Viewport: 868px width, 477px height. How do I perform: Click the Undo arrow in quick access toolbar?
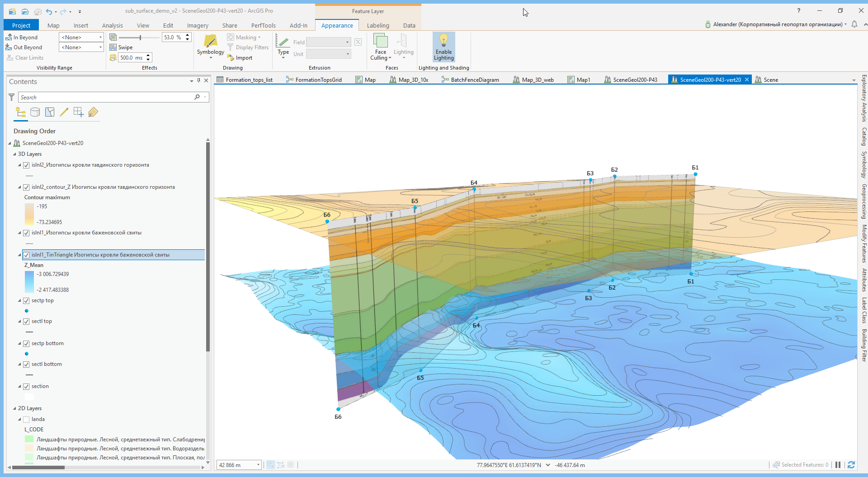[x=49, y=11]
